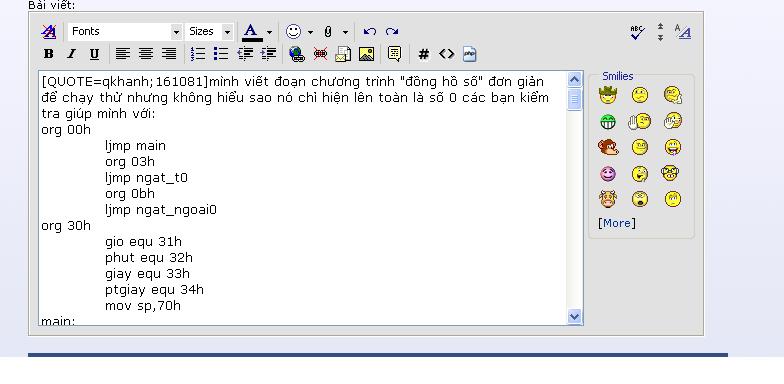This screenshot has width=784, height=384.
Task: Click the Remove Text Formatting icon
Action: (x=48, y=32)
